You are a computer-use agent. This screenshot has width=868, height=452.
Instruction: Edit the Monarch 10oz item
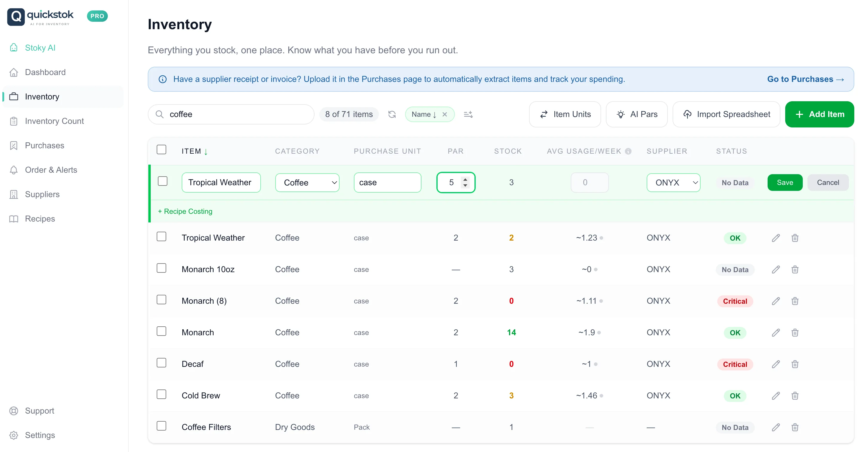tap(776, 269)
